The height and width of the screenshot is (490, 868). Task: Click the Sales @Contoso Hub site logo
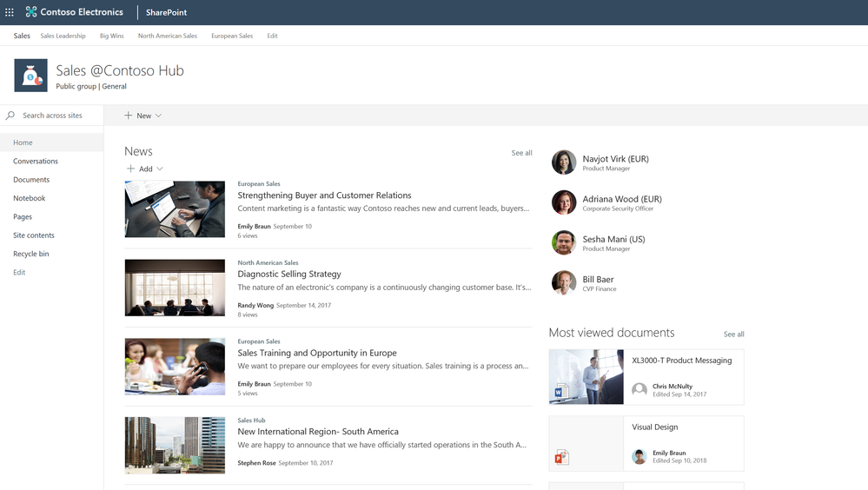tap(30, 76)
